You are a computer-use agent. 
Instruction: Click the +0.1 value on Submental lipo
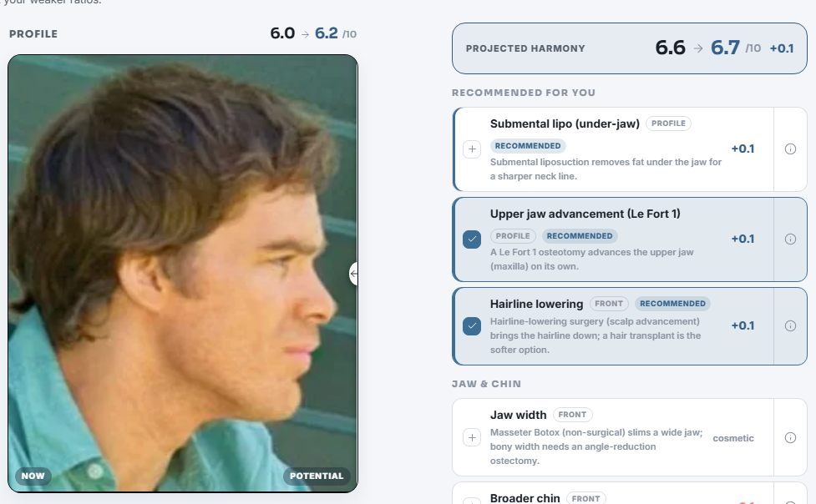point(743,149)
